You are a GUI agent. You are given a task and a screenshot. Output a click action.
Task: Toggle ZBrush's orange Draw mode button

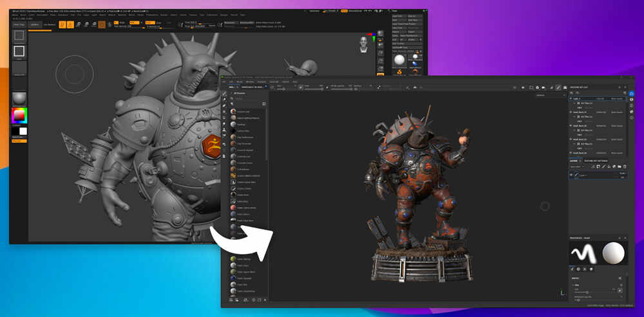[70, 24]
